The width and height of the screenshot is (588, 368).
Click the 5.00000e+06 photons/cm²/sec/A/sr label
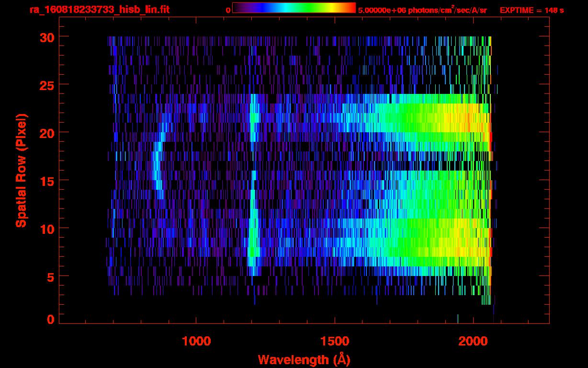tap(422, 10)
